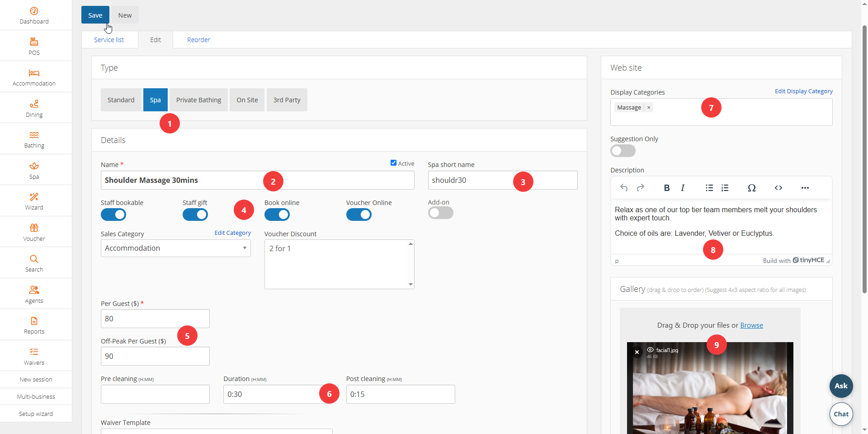The image size is (868, 434).
Task: Open the Spa lotus icon
Action: [x=34, y=166]
